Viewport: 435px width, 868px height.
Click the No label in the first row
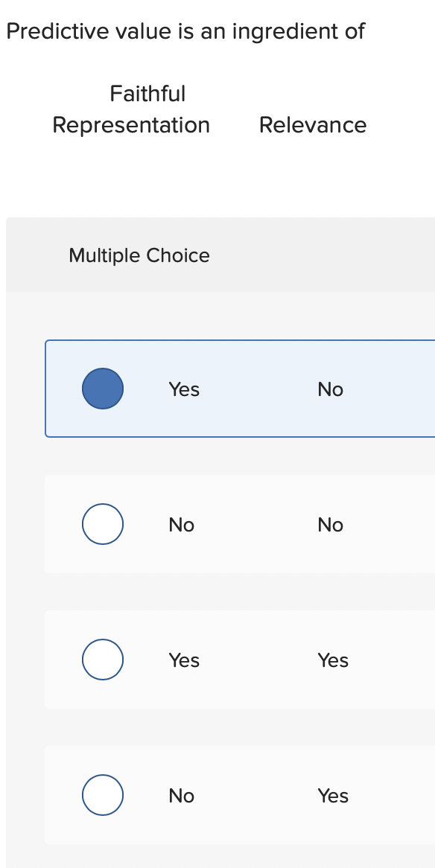click(x=330, y=389)
